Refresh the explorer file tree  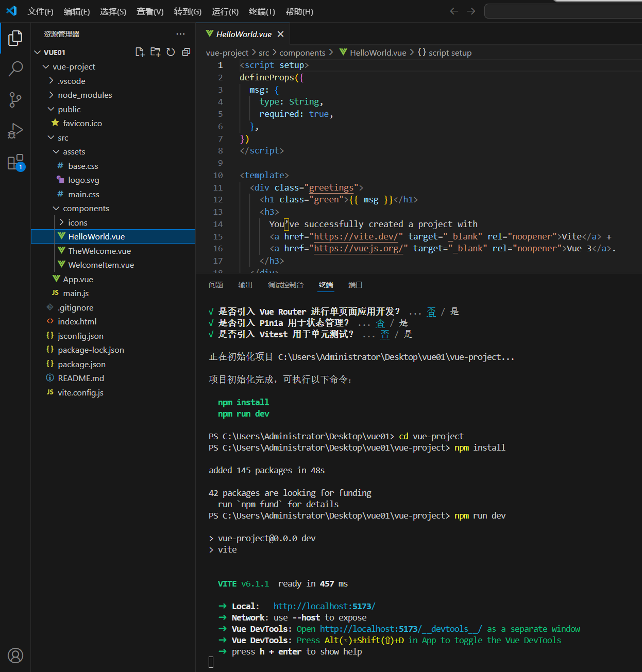click(x=171, y=52)
